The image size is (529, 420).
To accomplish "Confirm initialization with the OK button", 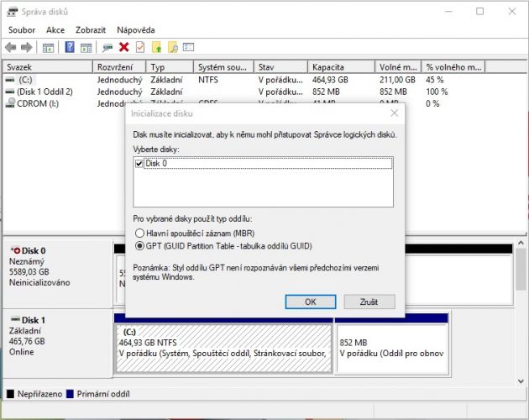I will [311, 302].
